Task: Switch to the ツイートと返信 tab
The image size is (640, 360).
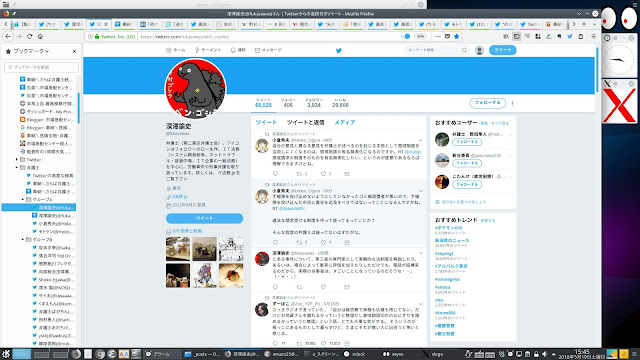Action: tap(305, 122)
